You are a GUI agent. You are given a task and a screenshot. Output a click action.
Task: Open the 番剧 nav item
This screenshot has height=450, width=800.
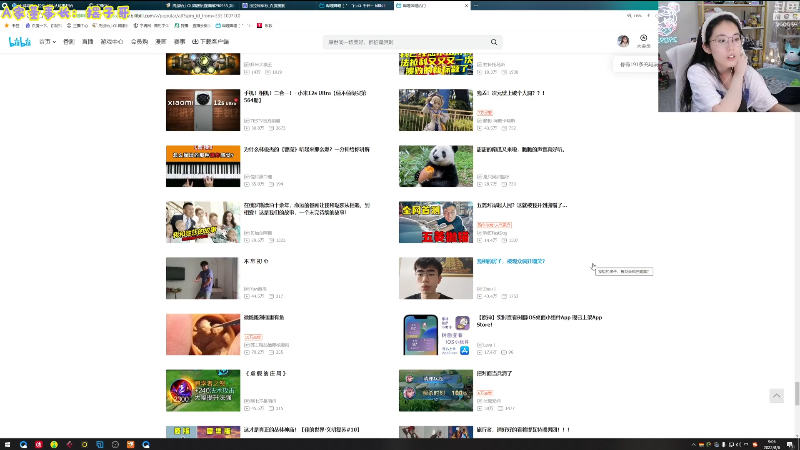click(x=69, y=42)
